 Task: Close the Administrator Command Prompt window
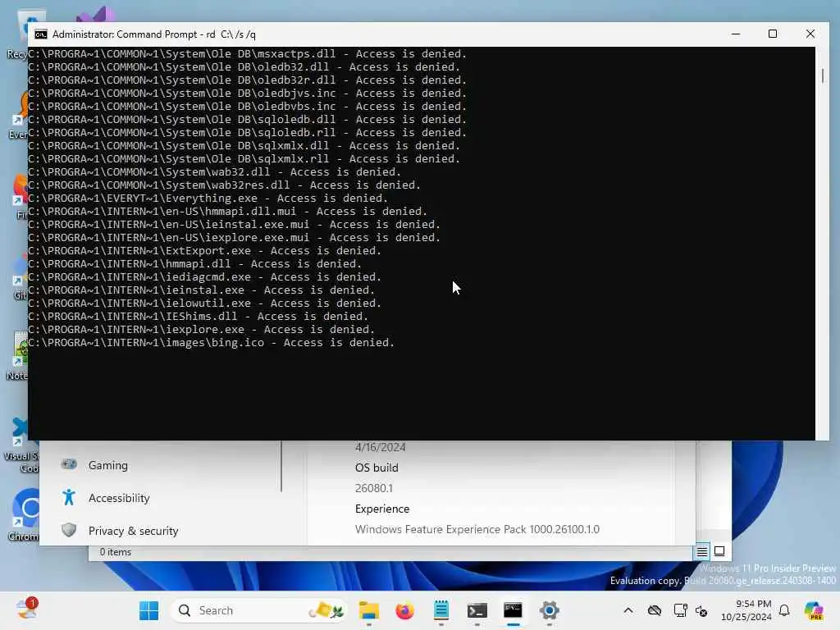[x=810, y=34]
